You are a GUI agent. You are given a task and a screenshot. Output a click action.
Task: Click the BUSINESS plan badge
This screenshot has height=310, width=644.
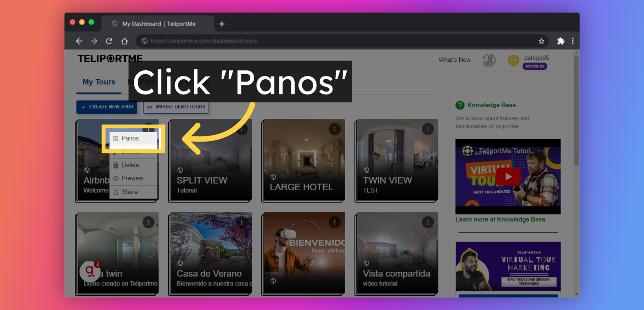[x=535, y=67]
